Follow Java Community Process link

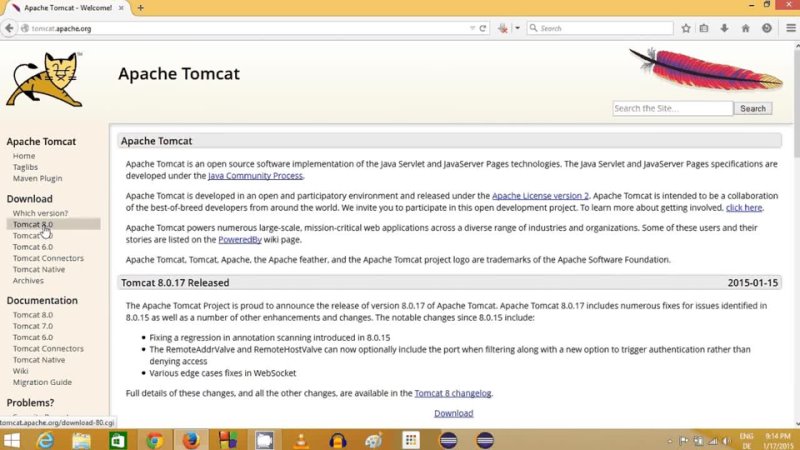pos(255,176)
